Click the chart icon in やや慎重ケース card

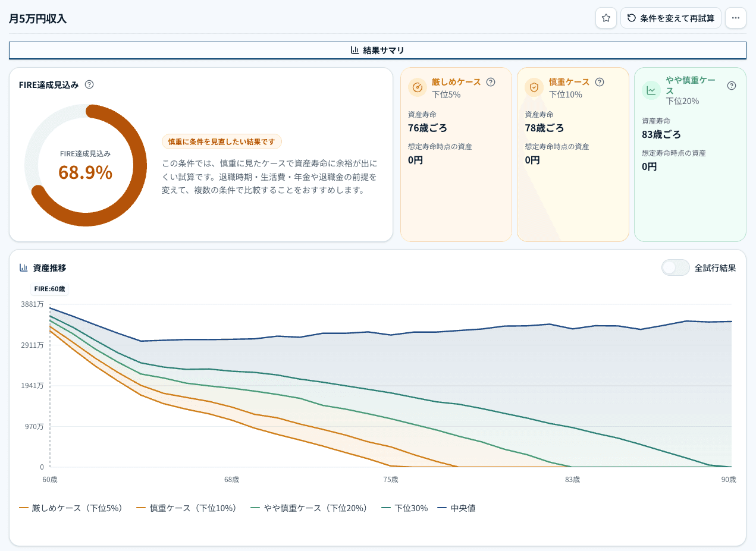[x=651, y=90]
